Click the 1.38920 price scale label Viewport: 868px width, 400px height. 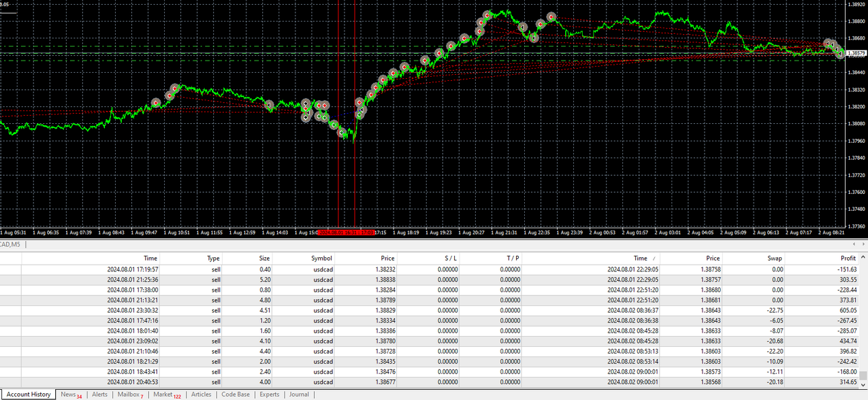point(856,4)
